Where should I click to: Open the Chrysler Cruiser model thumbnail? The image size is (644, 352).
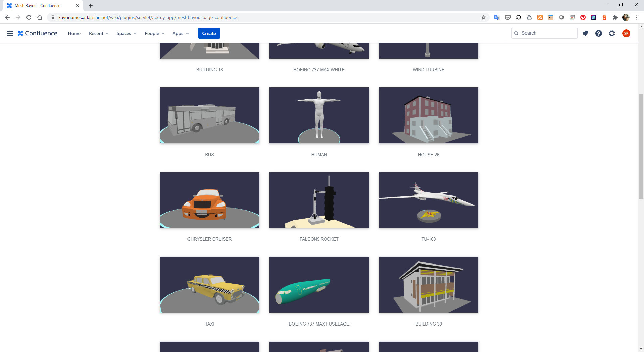[x=210, y=200]
